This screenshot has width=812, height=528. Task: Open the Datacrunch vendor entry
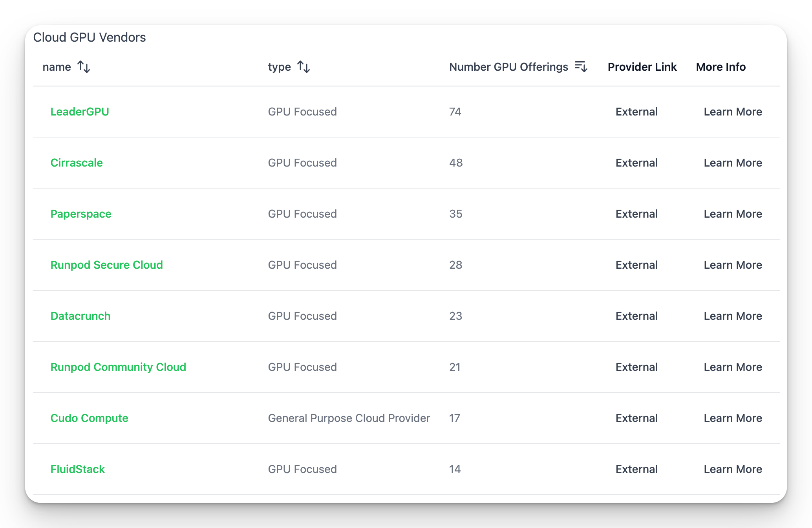(80, 316)
